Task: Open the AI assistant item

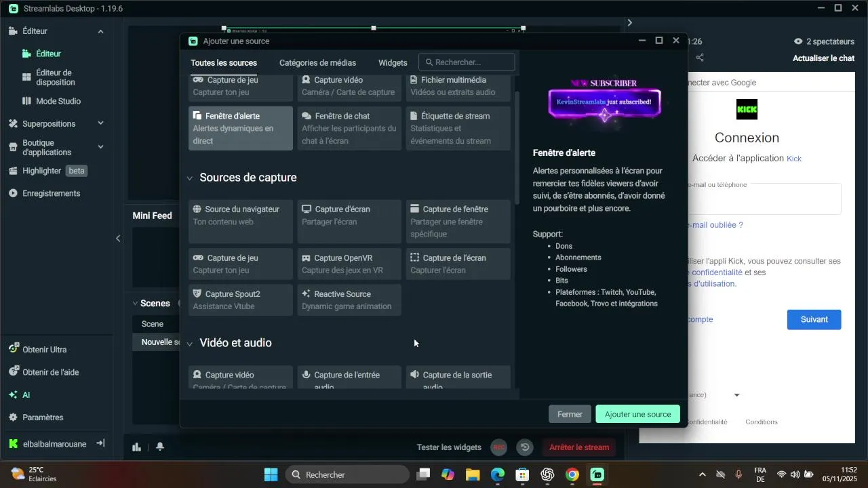Action: (x=20, y=394)
